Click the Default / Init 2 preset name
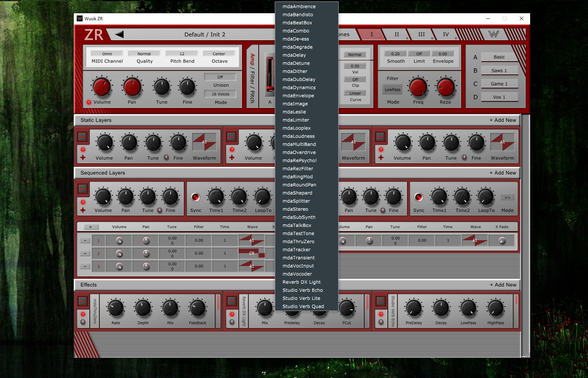This screenshot has width=588, height=378. click(x=205, y=35)
